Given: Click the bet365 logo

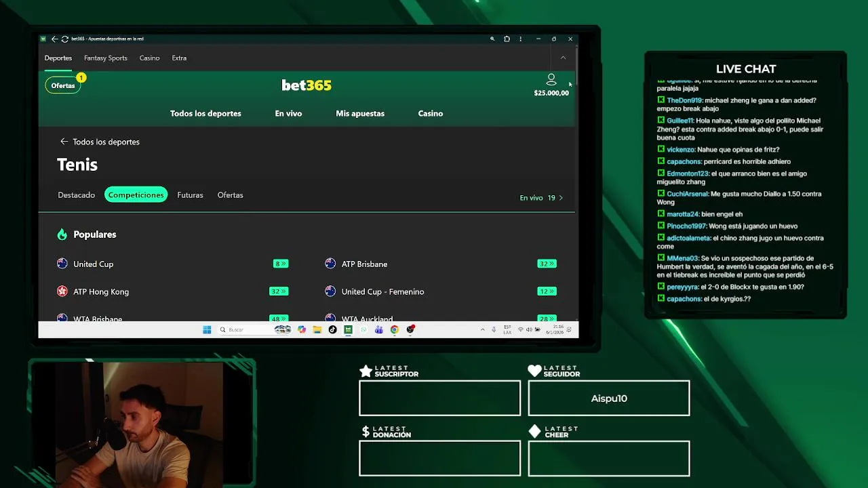Looking at the screenshot, I should pos(307,85).
